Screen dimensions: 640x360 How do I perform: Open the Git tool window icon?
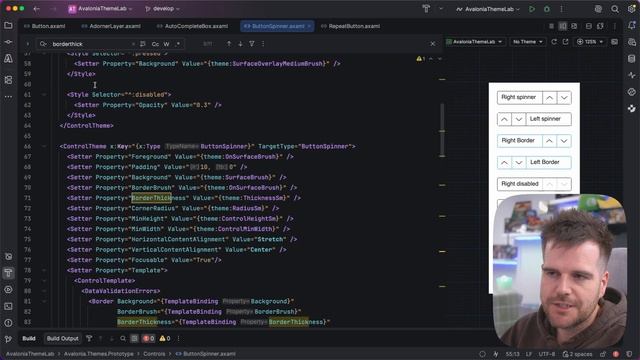point(8,339)
